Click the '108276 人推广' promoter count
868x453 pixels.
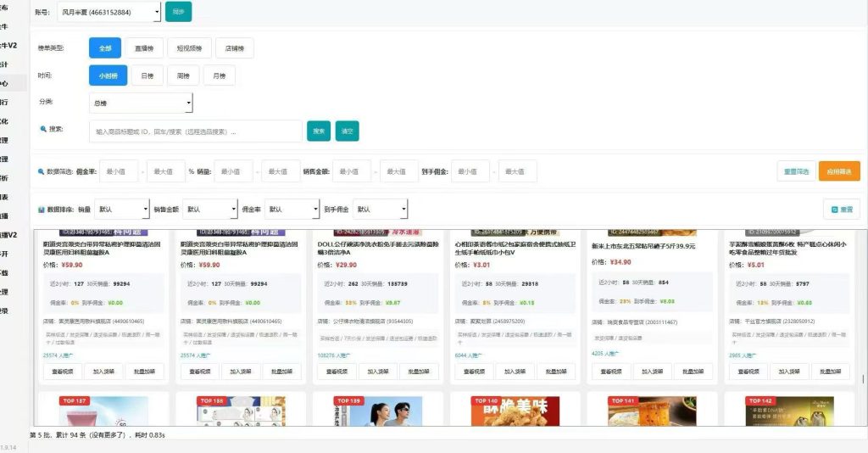click(334, 355)
